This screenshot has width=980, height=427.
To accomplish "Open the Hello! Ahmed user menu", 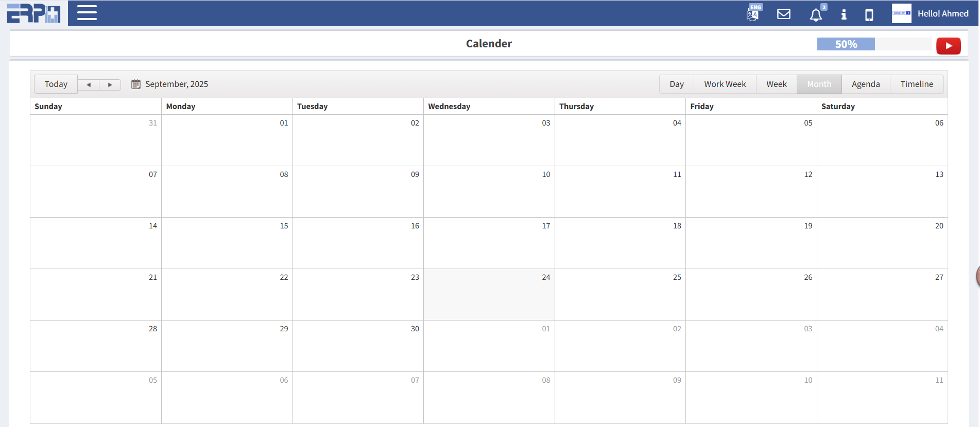I will click(942, 14).
